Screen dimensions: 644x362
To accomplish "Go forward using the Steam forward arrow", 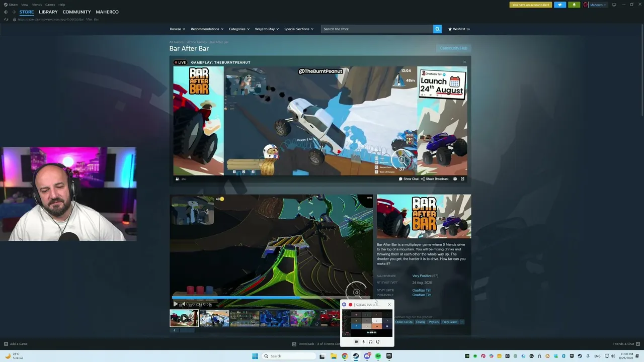I will [14, 12].
